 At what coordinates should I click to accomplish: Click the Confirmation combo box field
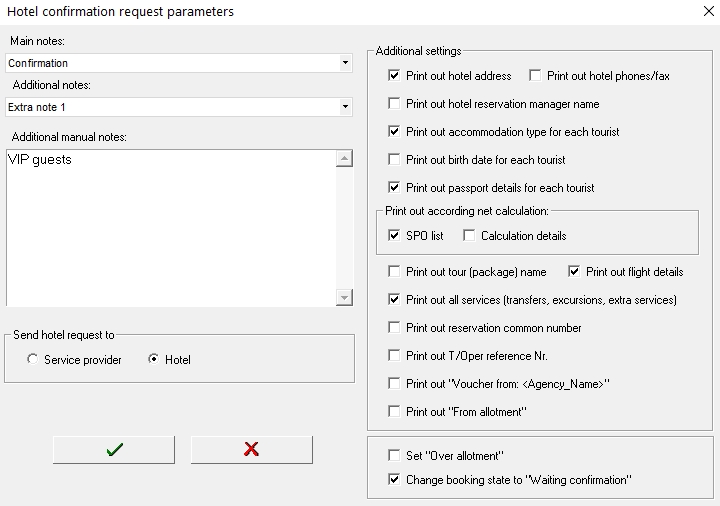[179, 63]
